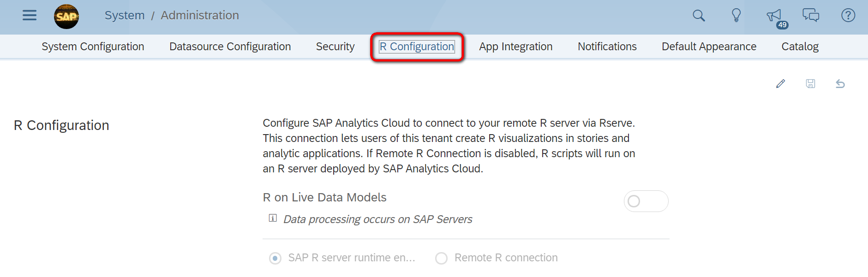Image resolution: width=868 pixels, height=277 pixels.
Task: Open the Security tab
Action: (x=335, y=47)
